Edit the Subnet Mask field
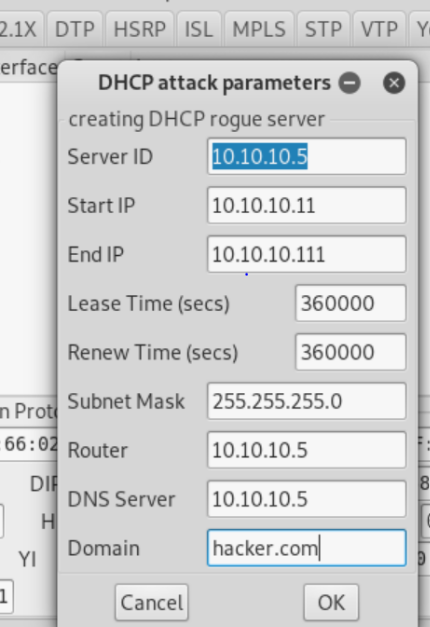Viewport: 430px width, 627px height. 307,401
